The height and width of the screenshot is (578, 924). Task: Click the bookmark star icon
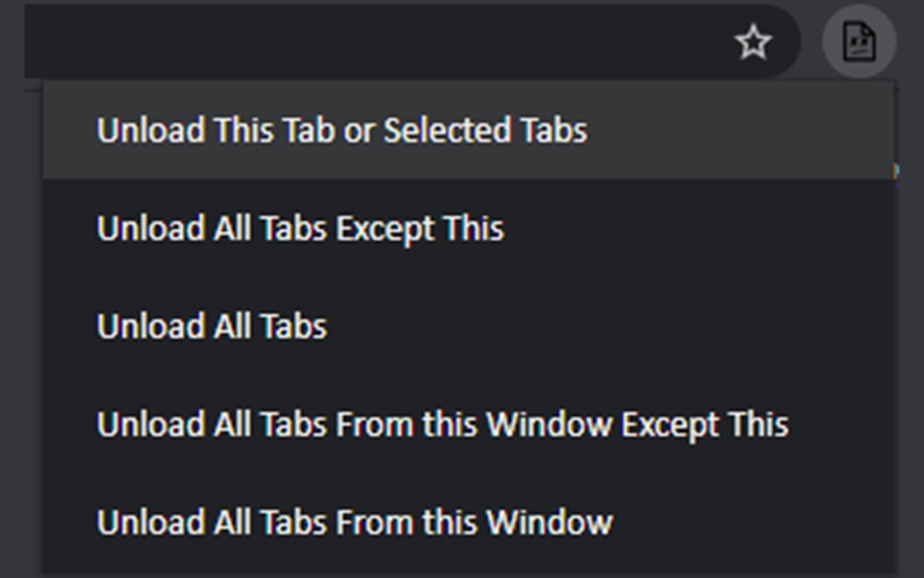click(753, 42)
